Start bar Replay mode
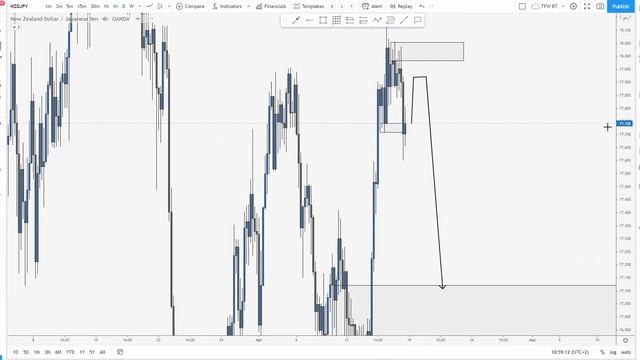 (x=401, y=6)
